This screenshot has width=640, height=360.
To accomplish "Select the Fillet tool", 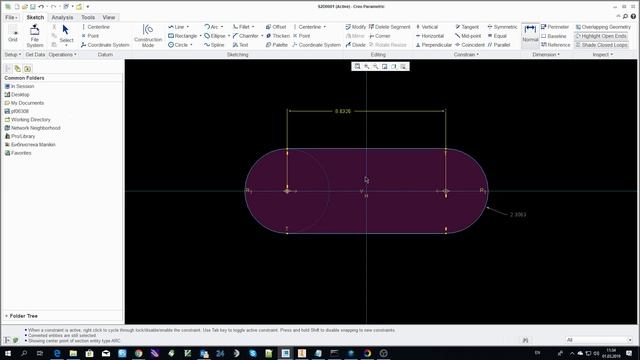I will (241, 27).
